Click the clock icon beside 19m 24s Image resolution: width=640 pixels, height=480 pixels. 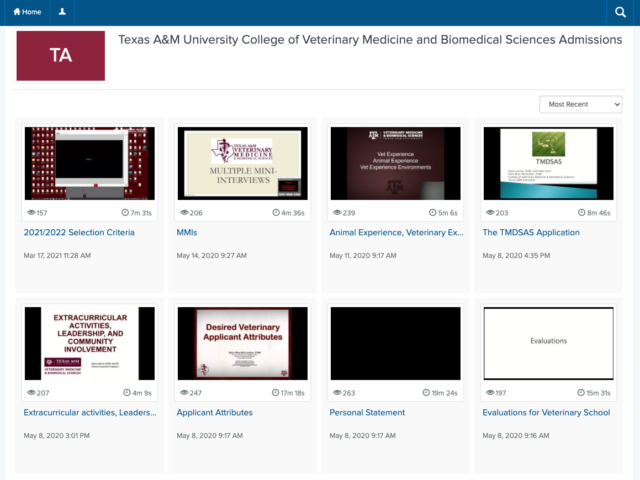tap(426, 392)
